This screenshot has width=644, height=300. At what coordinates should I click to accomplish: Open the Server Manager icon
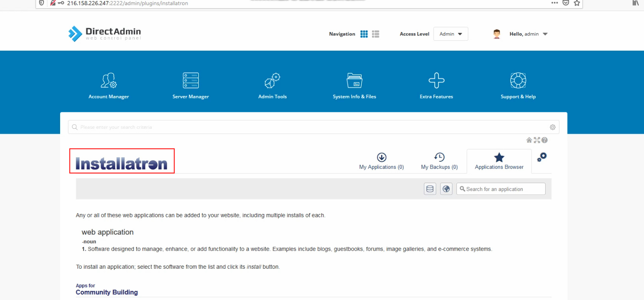pyautogui.click(x=191, y=81)
